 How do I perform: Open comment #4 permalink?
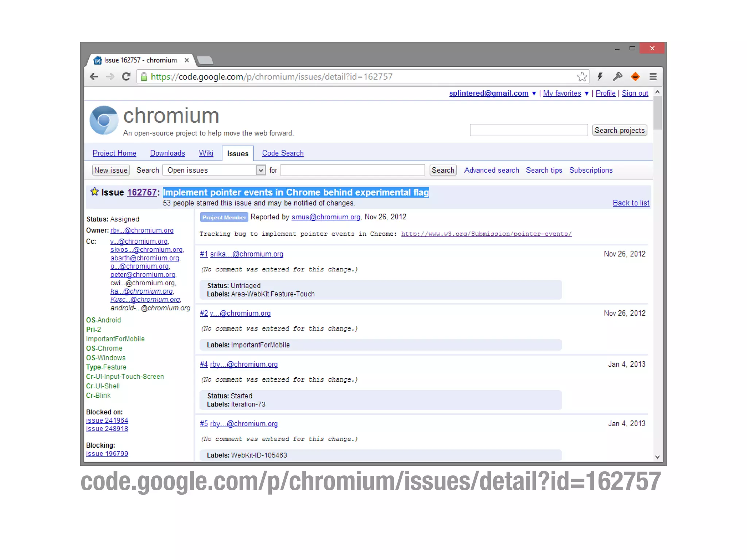[x=204, y=364]
